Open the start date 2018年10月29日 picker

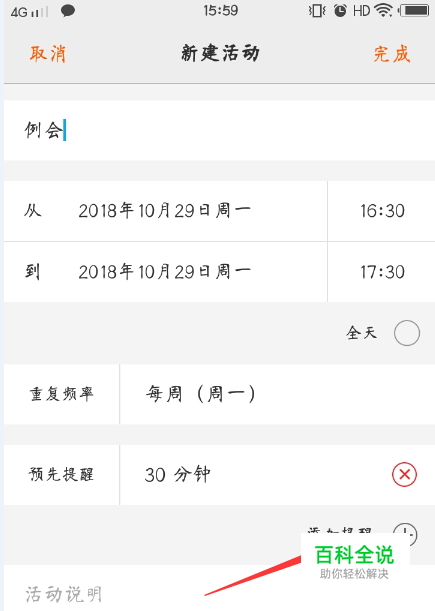165,211
